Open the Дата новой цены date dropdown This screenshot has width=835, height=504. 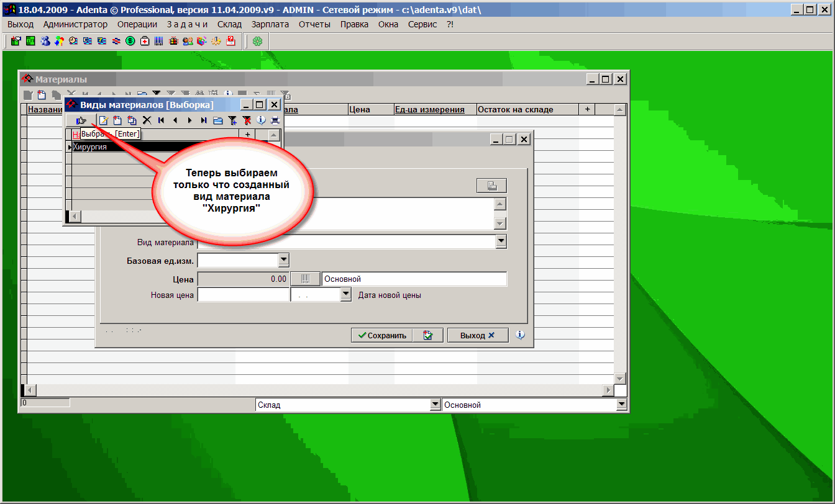point(347,295)
